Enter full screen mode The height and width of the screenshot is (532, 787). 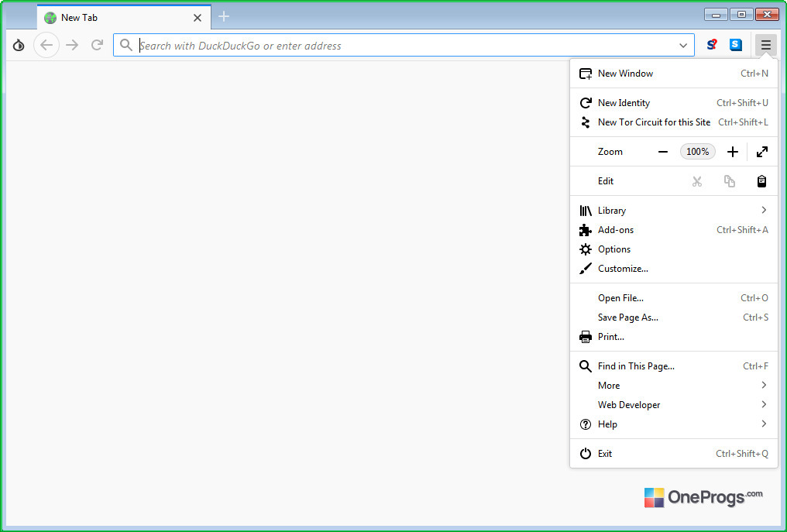[762, 152]
